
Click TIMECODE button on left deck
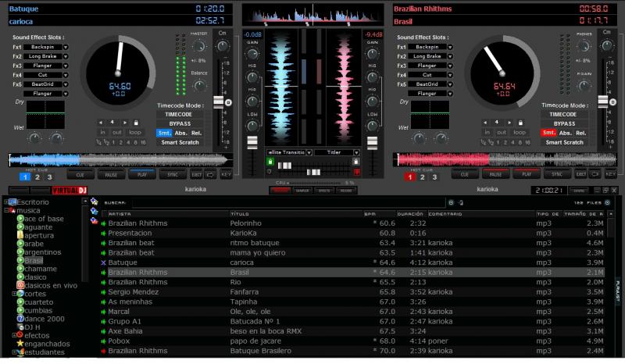tap(179, 114)
